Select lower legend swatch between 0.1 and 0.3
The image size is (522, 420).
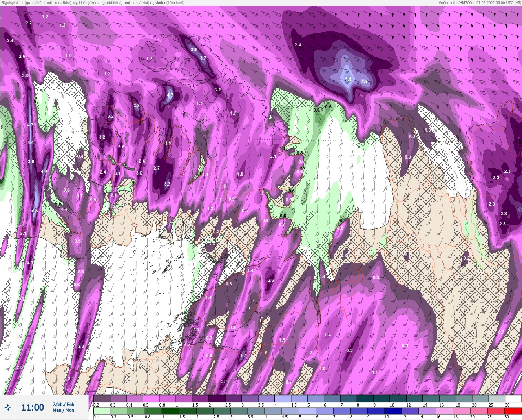coord(102,411)
